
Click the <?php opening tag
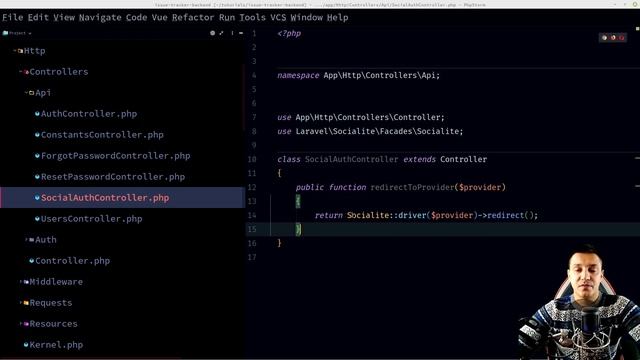pyautogui.click(x=289, y=33)
